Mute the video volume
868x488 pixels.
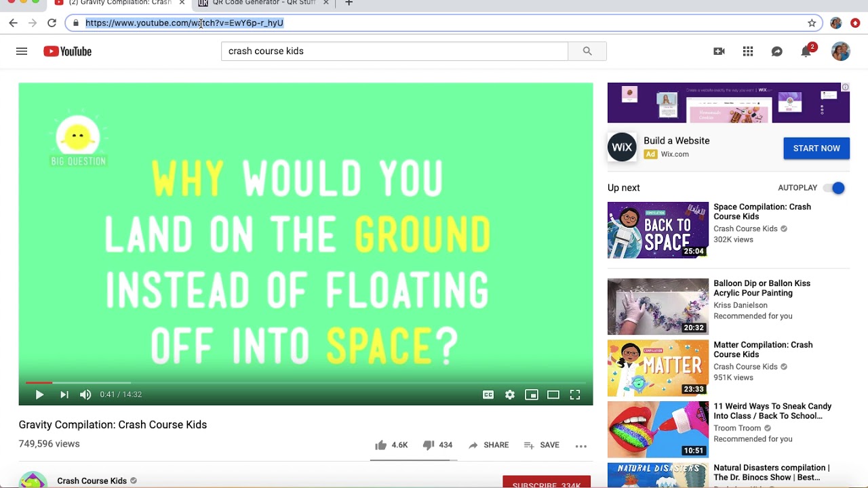point(85,394)
